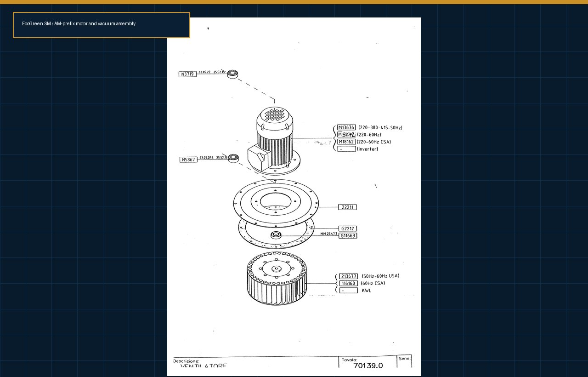588x377 pixels.
Task: Click motor part number M13676
Action: point(346,127)
